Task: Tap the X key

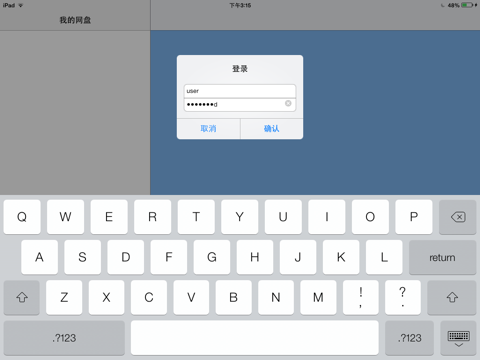Action: [x=106, y=297]
